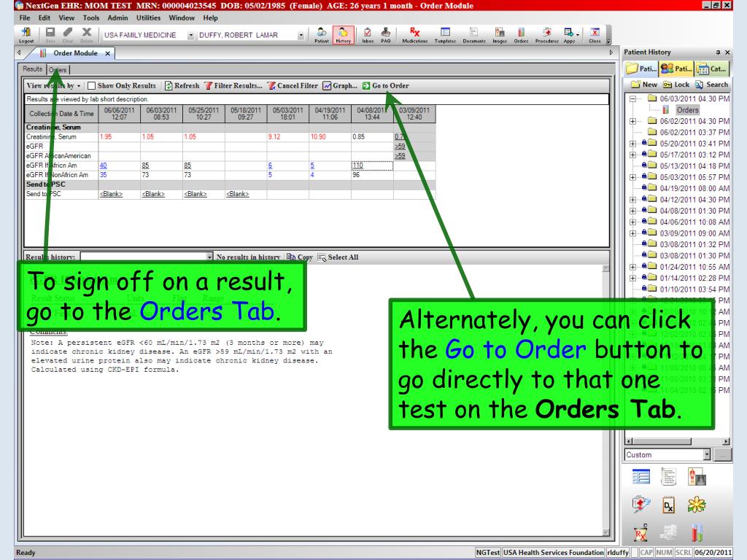This screenshot has width=747, height=560.
Task: Select the Orders item in history tree
Action: tap(687, 110)
